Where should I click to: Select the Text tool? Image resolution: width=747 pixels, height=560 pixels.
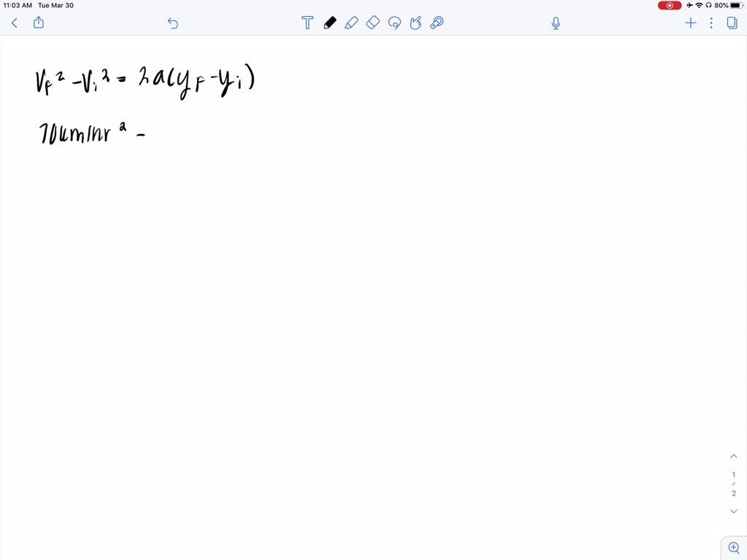307,23
